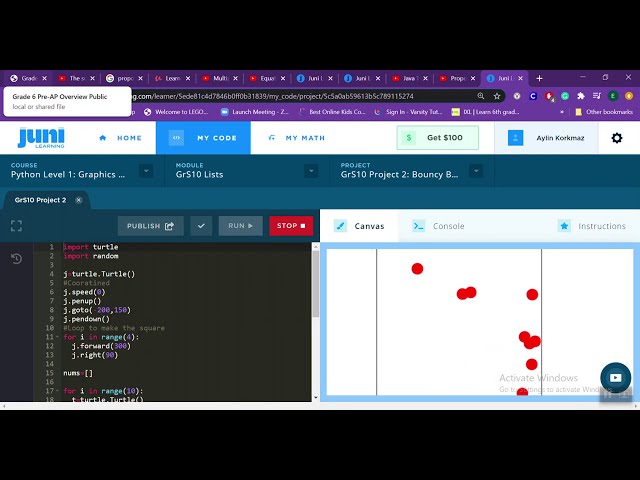The image size is (640, 480).
Task: Open the version history icon
Action: click(16, 259)
